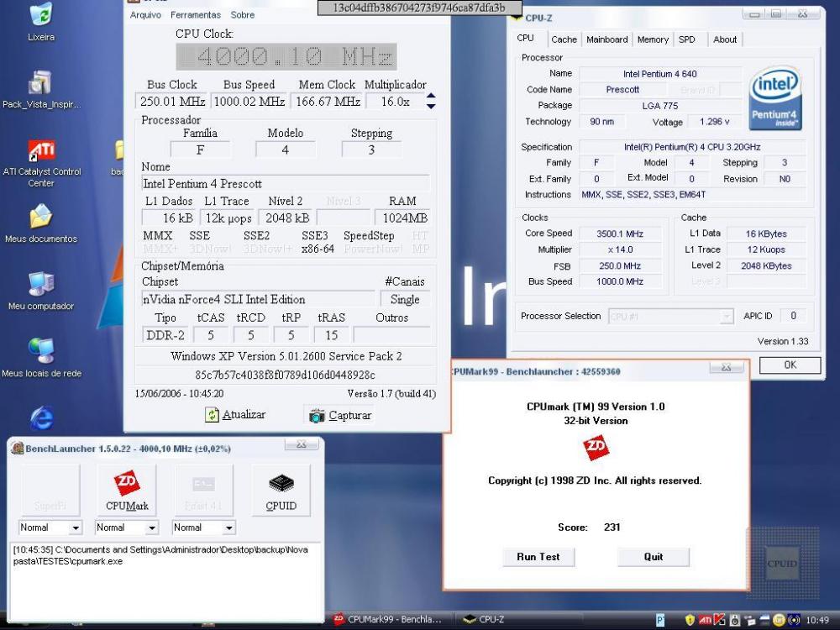The image size is (840, 630).
Task: Open the Processor Selection combo box
Action: [x=669, y=317]
